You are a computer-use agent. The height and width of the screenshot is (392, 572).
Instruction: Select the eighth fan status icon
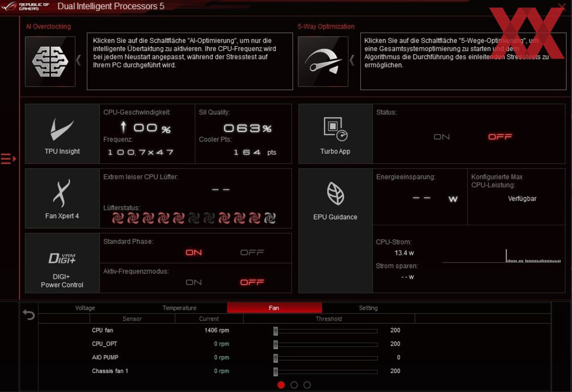(x=224, y=218)
